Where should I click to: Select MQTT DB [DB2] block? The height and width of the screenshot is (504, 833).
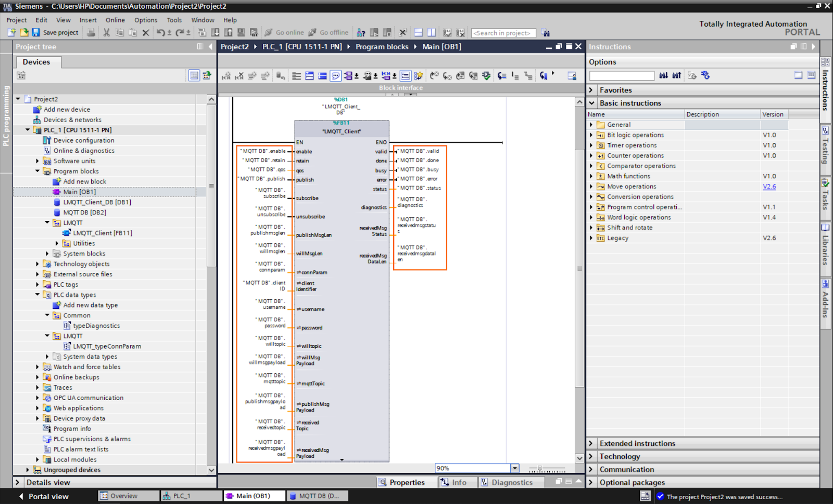click(84, 212)
